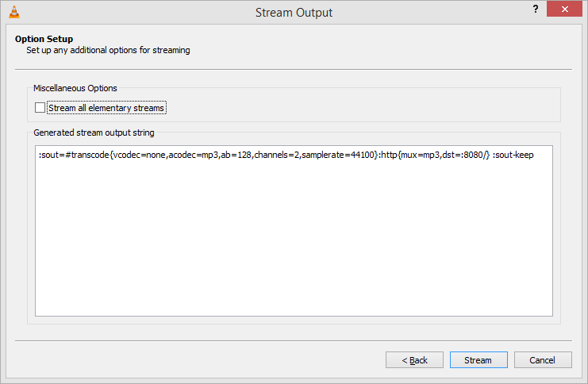Click empty area of the output string box

[294, 254]
